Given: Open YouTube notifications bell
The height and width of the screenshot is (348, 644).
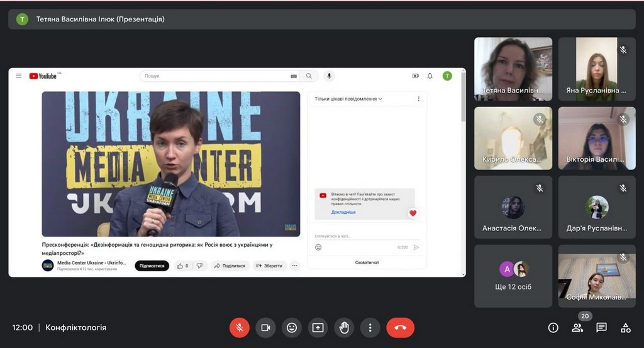Looking at the screenshot, I should click(430, 76).
